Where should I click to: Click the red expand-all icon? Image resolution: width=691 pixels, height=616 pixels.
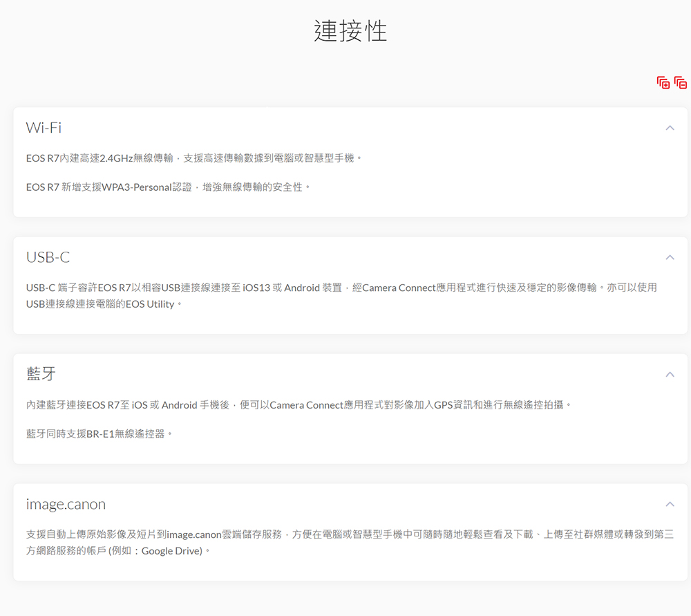coord(663,82)
